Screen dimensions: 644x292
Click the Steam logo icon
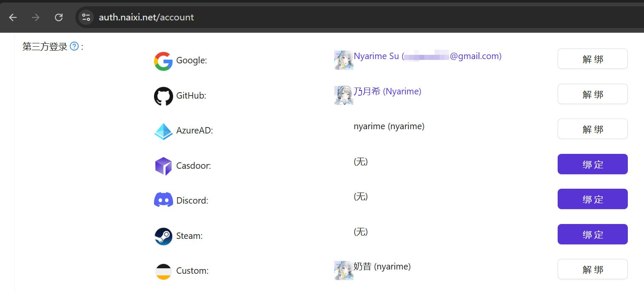163,236
